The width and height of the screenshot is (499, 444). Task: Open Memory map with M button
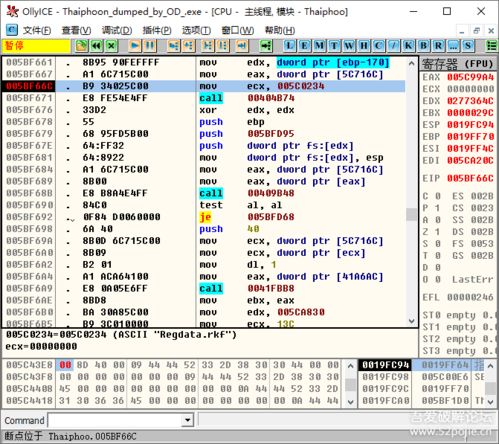point(319,46)
